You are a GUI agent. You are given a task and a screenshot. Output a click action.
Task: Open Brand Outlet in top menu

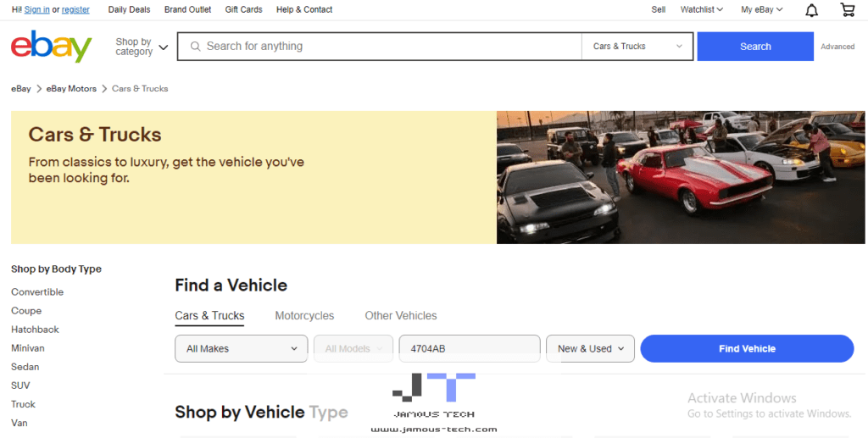click(x=187, y=9)
